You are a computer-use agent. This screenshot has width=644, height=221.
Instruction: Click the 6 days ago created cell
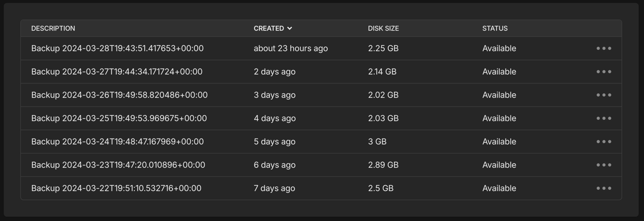[x=274, y=165]
